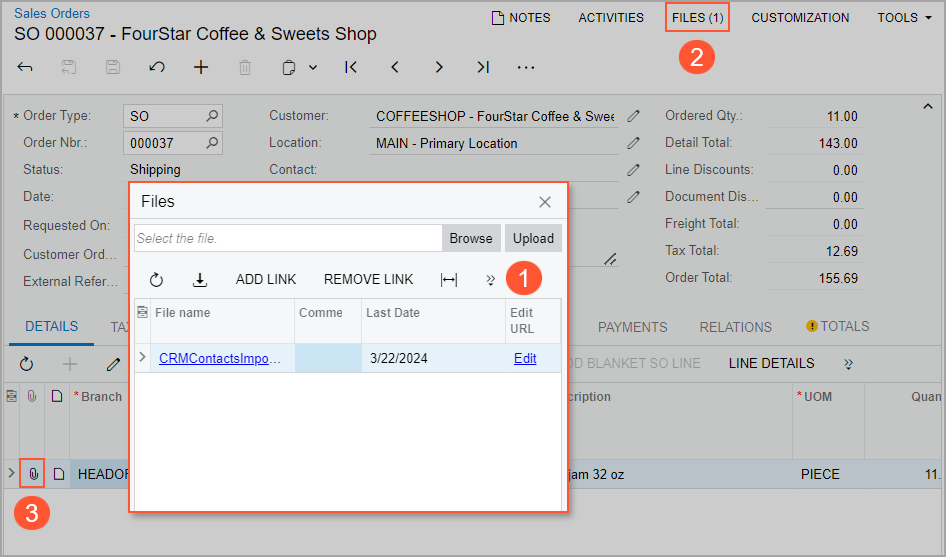Open the Files (1) menu item
This screenshot has height=557, width=946.
point(698,17)
